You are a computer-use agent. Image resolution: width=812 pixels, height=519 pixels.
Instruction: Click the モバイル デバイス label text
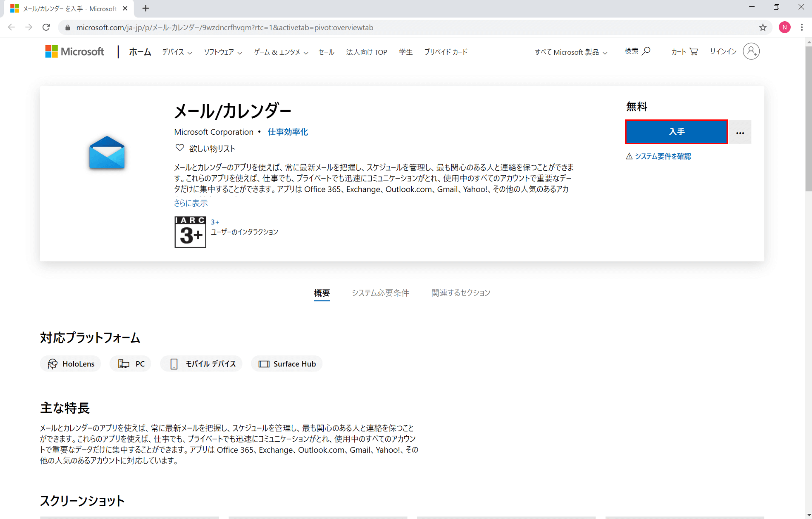point(211,364)
